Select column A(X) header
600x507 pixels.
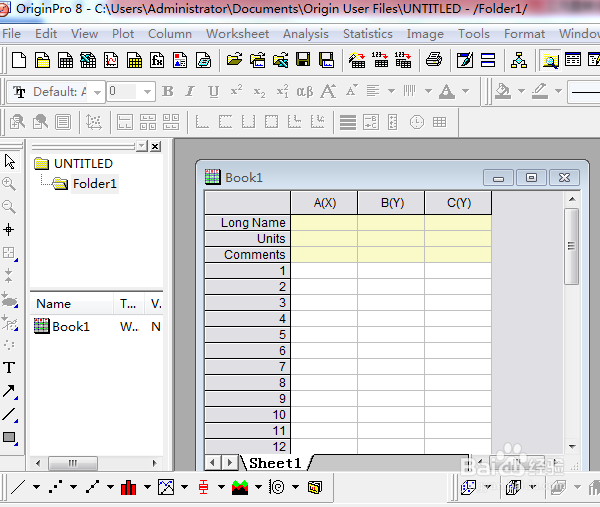point(324,203)
